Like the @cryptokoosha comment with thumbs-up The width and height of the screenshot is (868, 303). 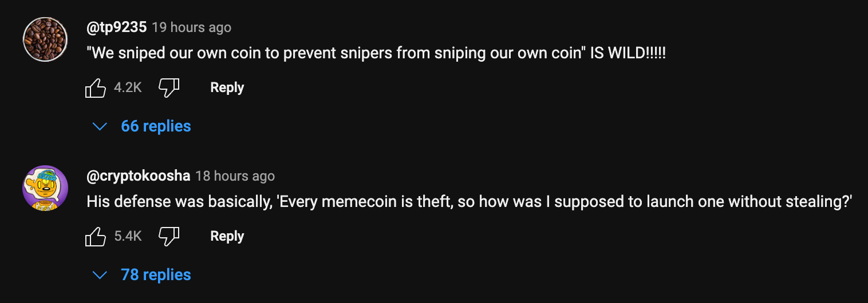(x=96, y=236)
